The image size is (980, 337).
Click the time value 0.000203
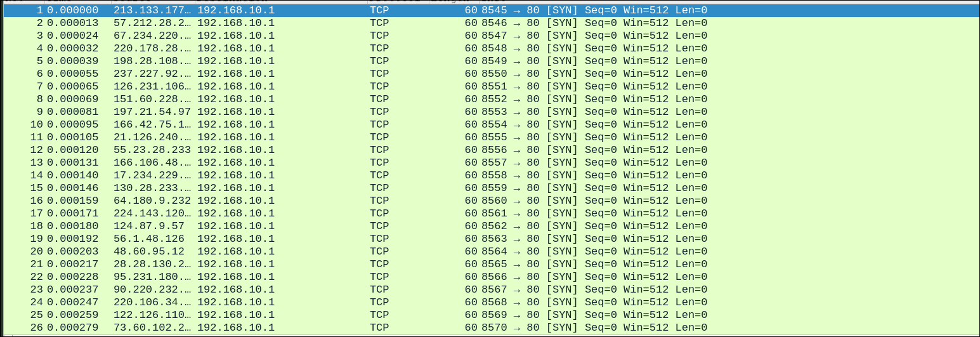pyautogui.click(x=72, y=251)
